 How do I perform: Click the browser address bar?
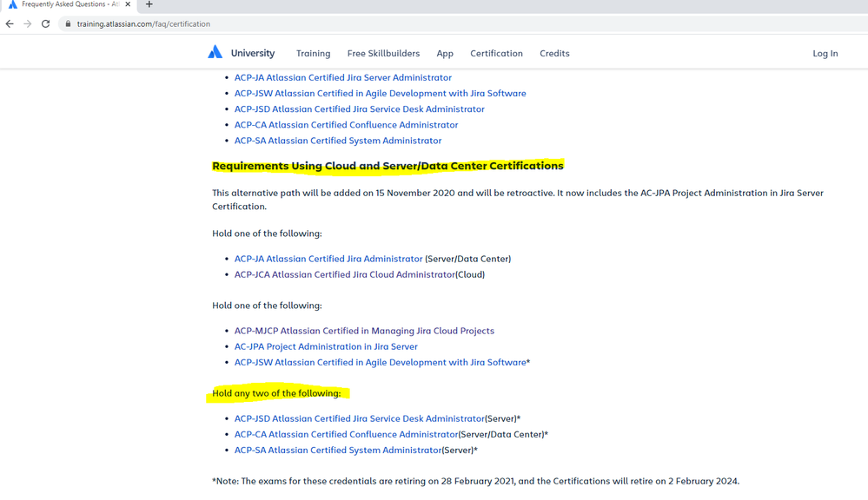coord(348,24)
